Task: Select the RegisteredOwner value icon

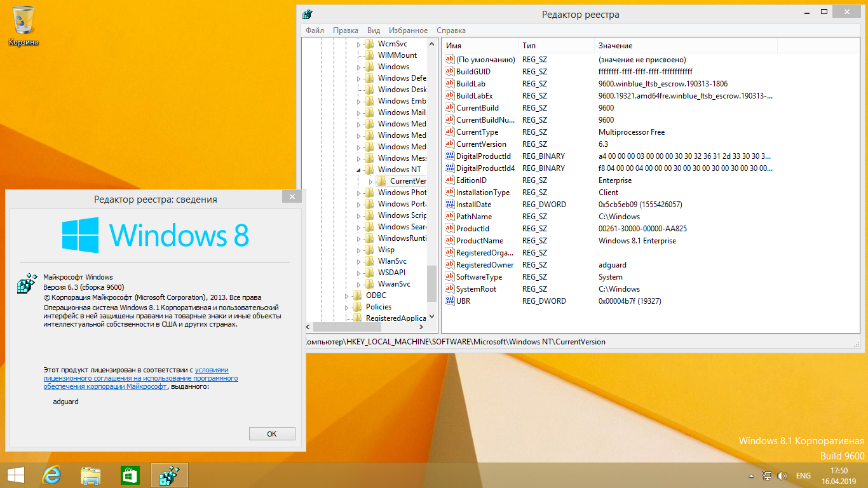Action: [x=450, y=265]
